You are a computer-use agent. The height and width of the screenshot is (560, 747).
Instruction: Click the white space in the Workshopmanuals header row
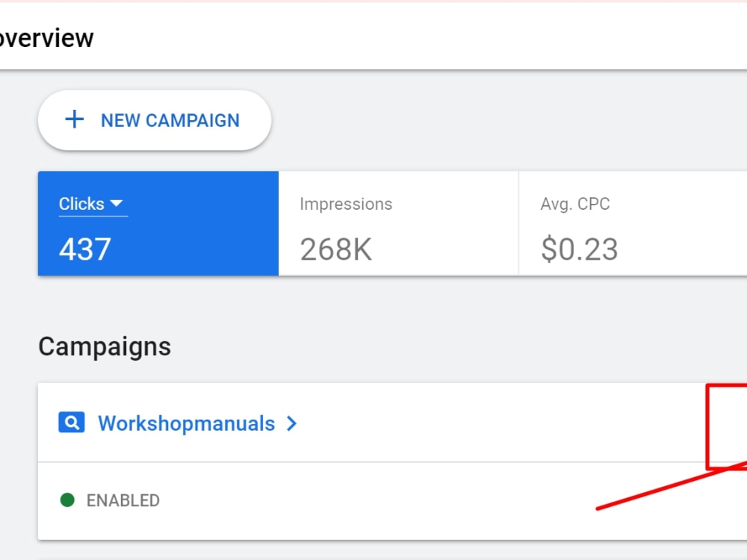pyautogui.click(x=500, y=423)
